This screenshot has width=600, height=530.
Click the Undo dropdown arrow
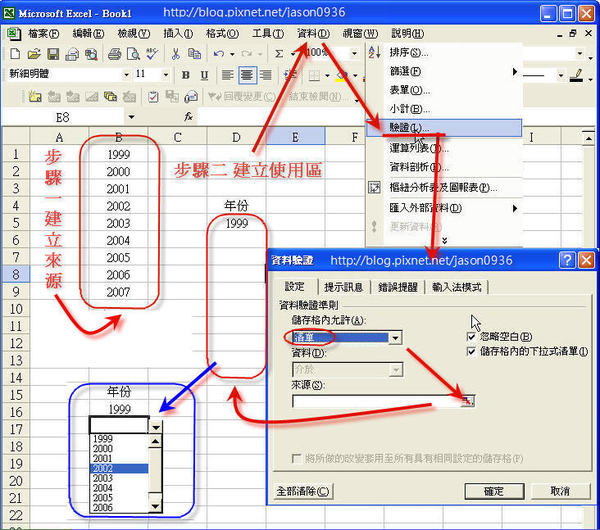point(232,54)
